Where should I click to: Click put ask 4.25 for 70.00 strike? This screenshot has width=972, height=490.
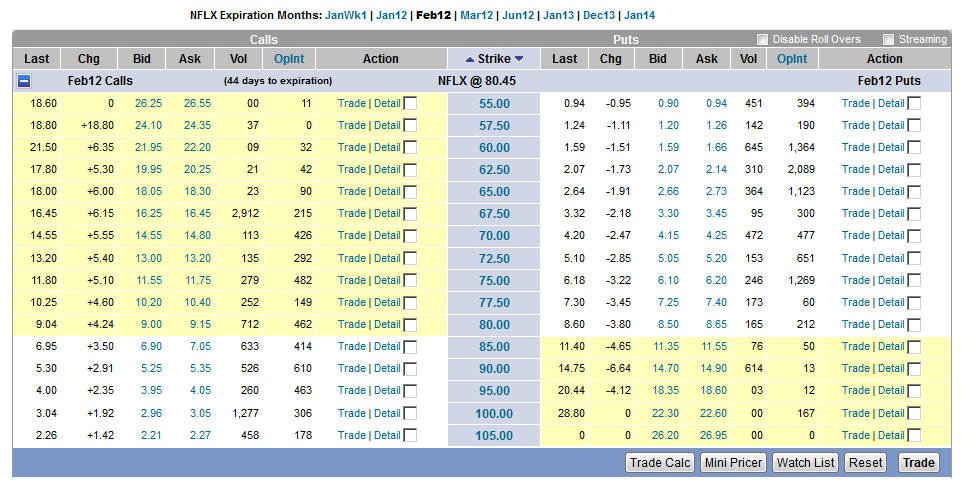[716, 236]
